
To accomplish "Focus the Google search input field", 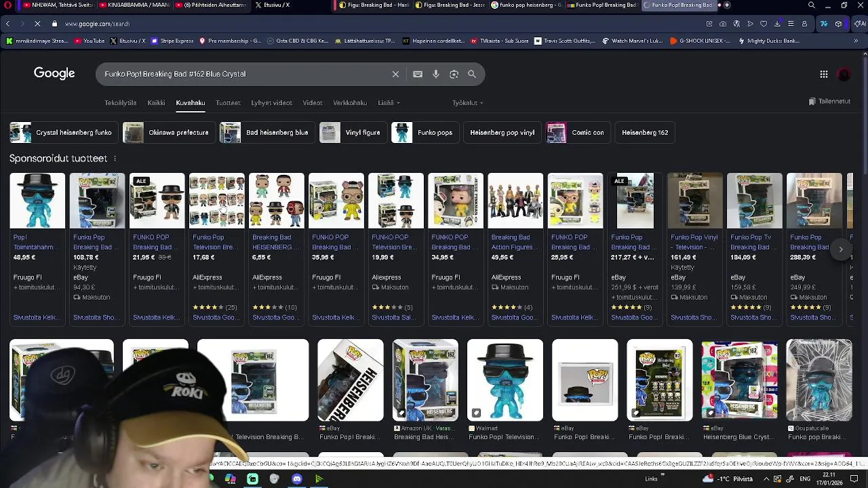I will click(244, 74).
